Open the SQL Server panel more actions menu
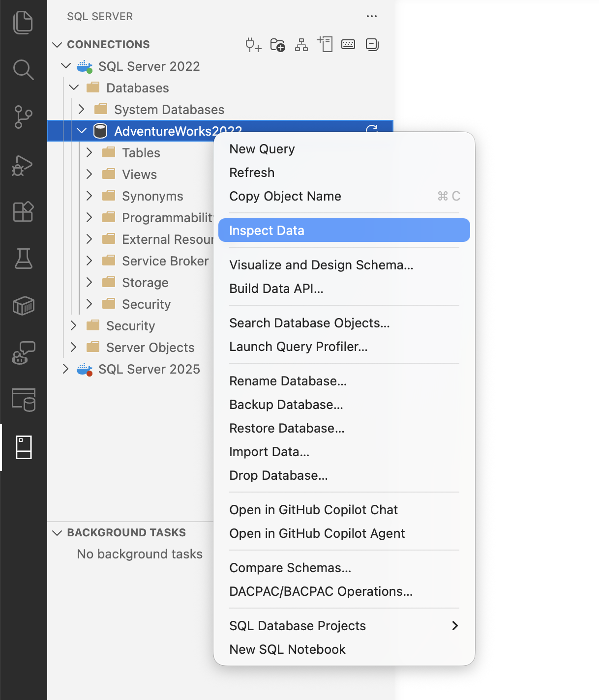 [x=372, y=16]
